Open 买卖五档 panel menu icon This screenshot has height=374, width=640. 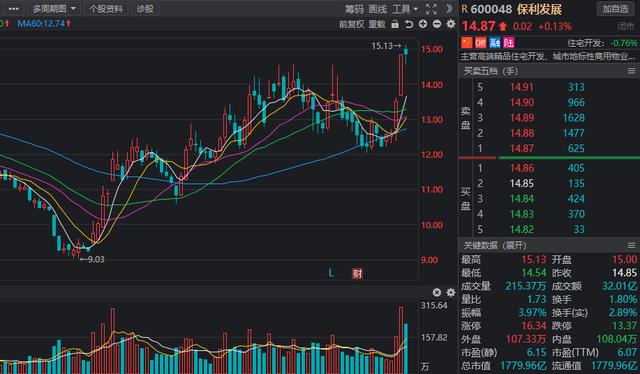click(631, 71)
